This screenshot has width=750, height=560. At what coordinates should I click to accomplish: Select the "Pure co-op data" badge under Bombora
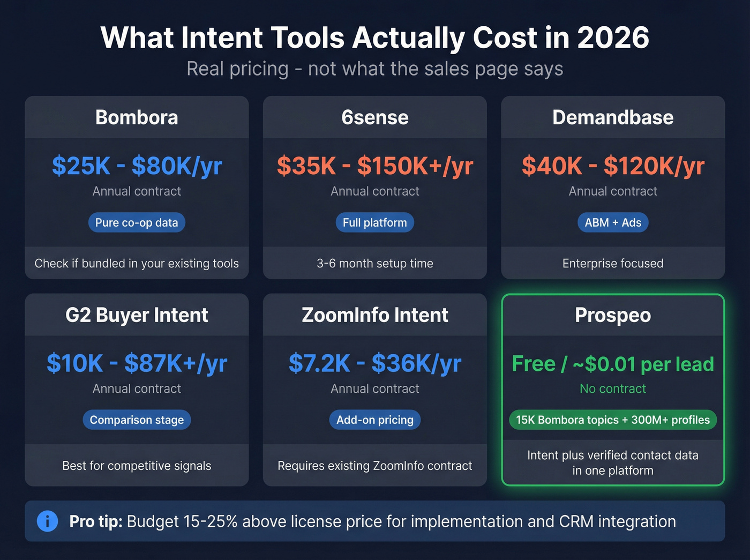click(x=137, y=222)
